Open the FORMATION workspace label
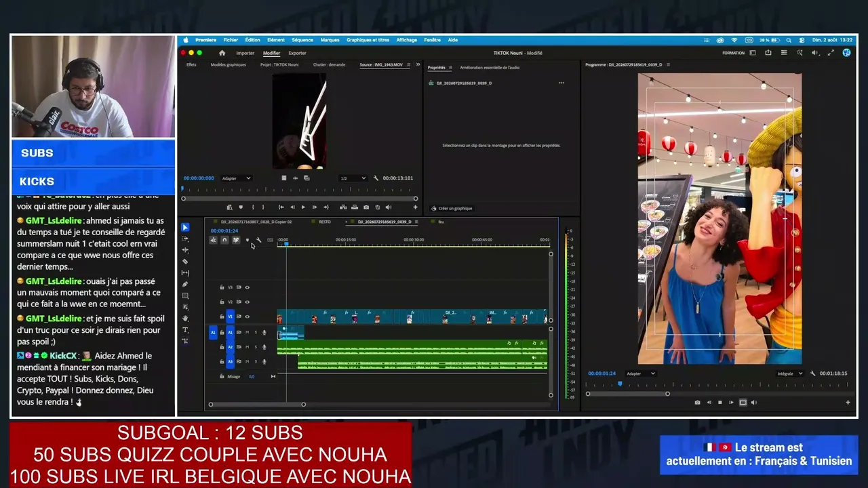 pyautogui.click(x=733, y=53)
